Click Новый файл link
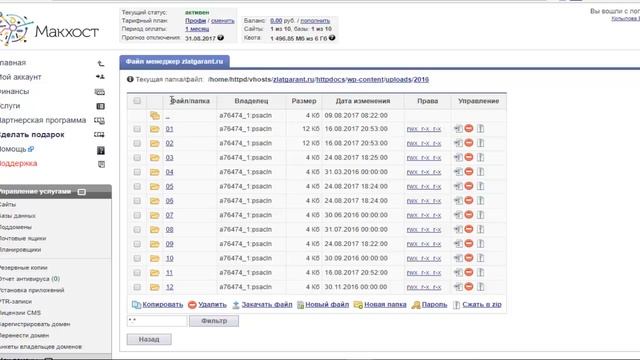Image resolution: width=640 pixels, height=360 pixels. pyautogui.click(x=327, y=304)
